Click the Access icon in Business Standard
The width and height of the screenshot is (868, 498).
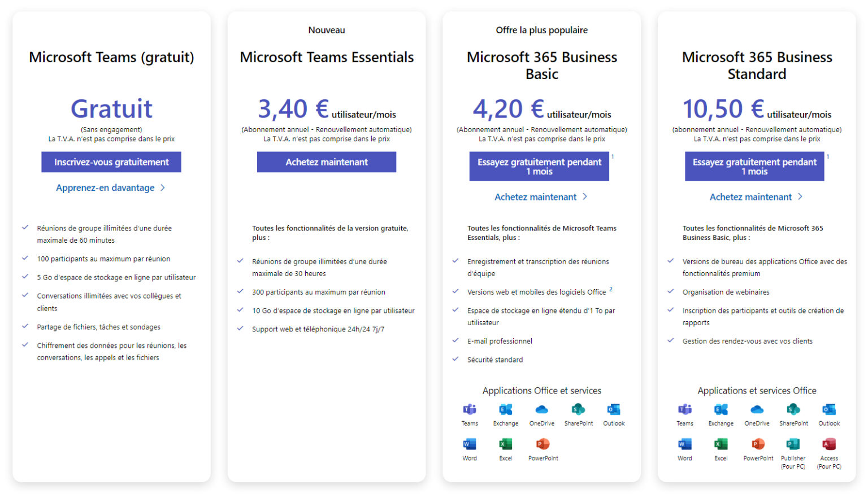(x=828, y=444)
